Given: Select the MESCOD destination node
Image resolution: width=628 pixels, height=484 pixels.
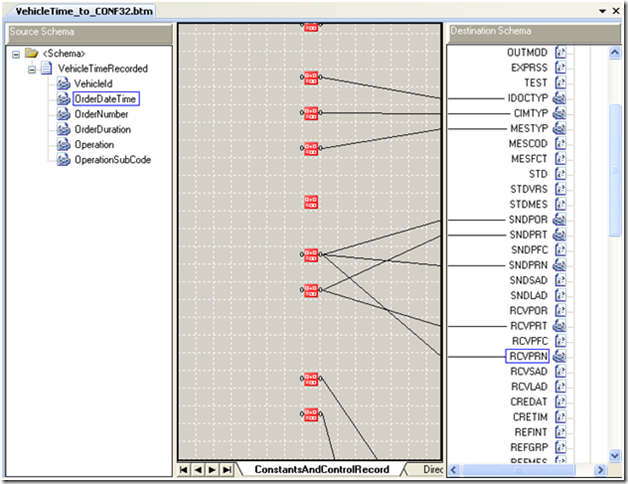Looking at the screenshot, I should 528,144.
